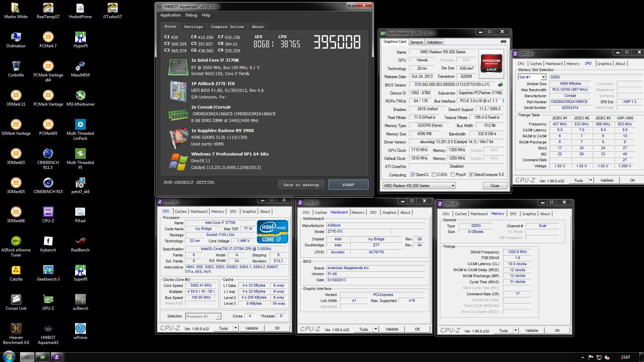This screenshot has height=362, width=644.
Task: Switch to Validation tab in GPU-Z
Action: pos(434,42)
